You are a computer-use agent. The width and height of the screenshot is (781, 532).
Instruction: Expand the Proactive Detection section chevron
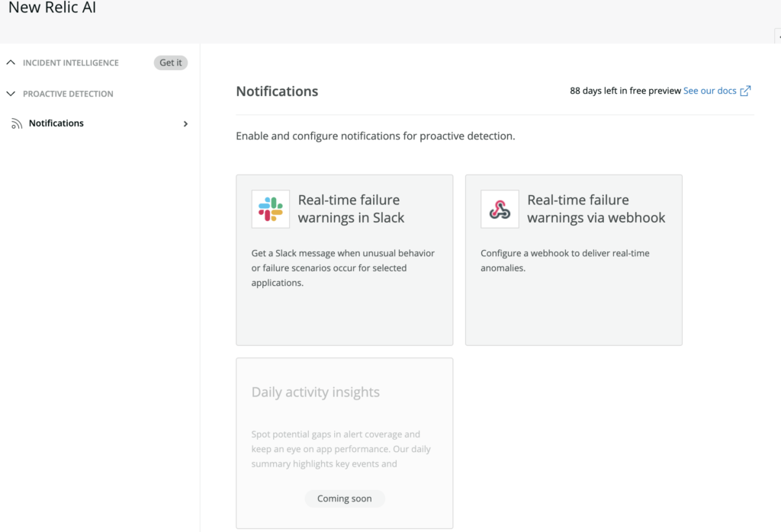tap(11, 94)
